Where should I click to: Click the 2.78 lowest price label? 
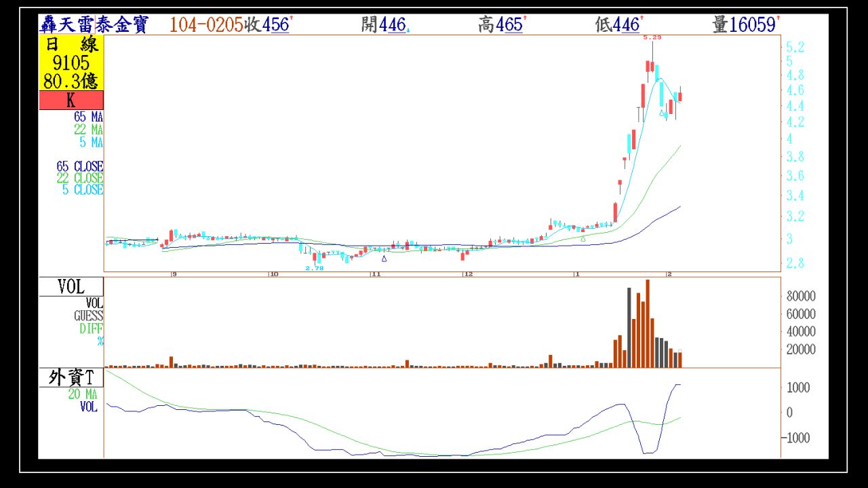click(x=314, y=268)
